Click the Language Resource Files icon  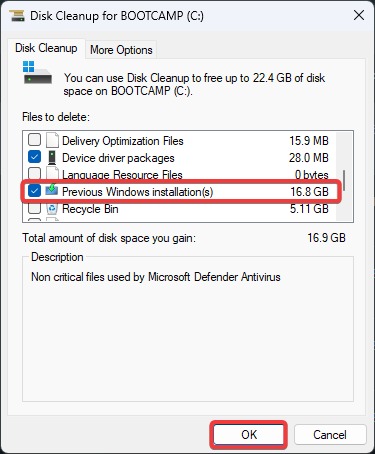point(52,174)
